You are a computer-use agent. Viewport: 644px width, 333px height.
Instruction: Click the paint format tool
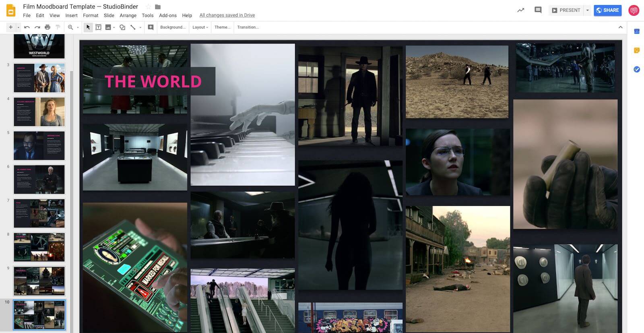pos(58,27)
